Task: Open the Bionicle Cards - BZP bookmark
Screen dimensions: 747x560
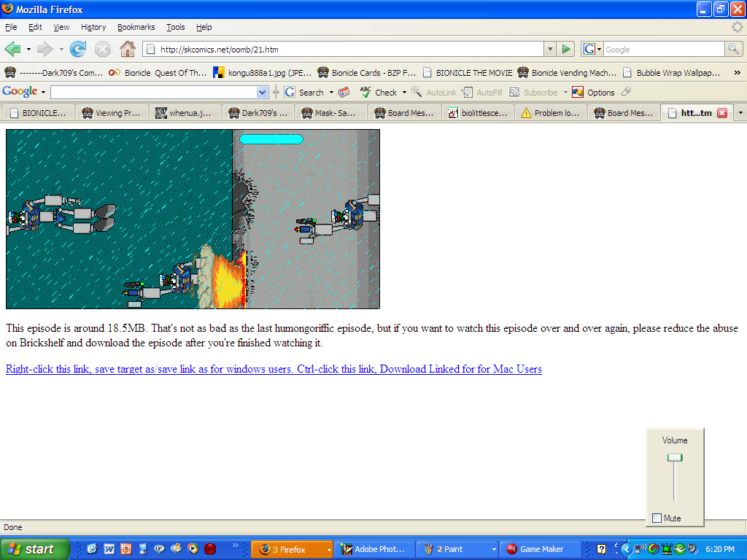Action: (368, 72)
